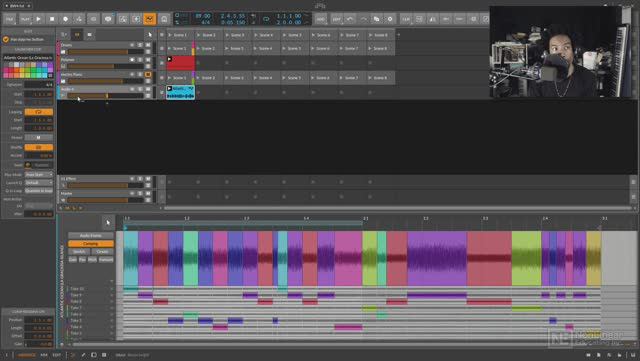Viewport: 640px width, 361px height.
Task: Toggle the orange Shuffle button in inspector
Action: [x=39, y=147]
